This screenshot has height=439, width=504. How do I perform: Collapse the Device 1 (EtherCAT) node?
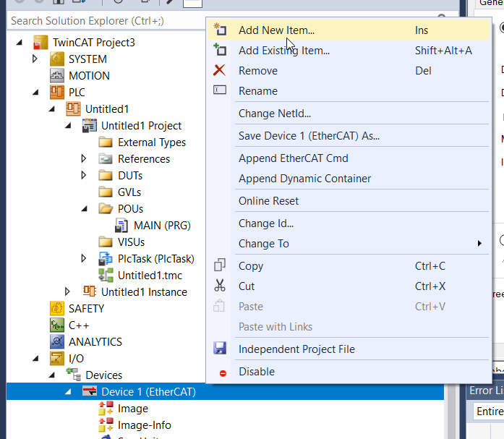(x=68, y=392)
